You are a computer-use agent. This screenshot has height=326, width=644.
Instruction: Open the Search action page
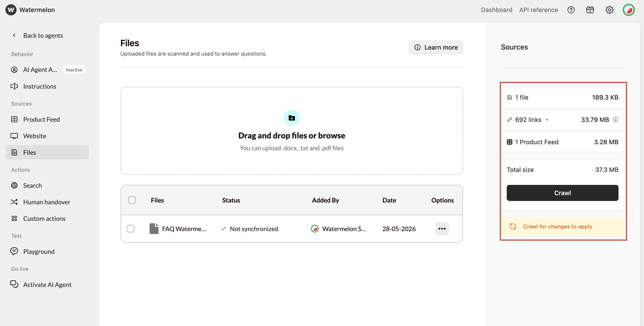pos(47,186)
